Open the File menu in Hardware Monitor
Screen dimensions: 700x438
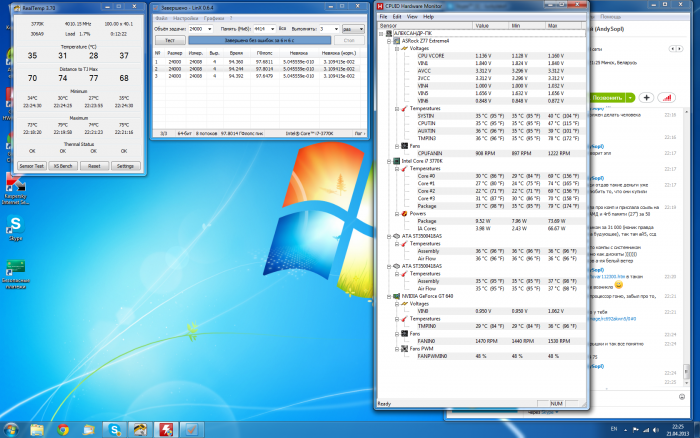pyautogui.click(x=383, y=17)
